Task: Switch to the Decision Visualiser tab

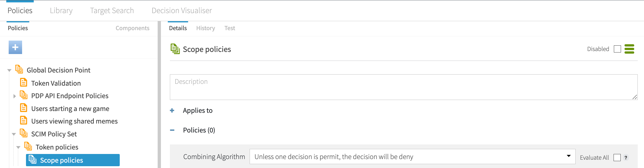Action: coord(182,11)
